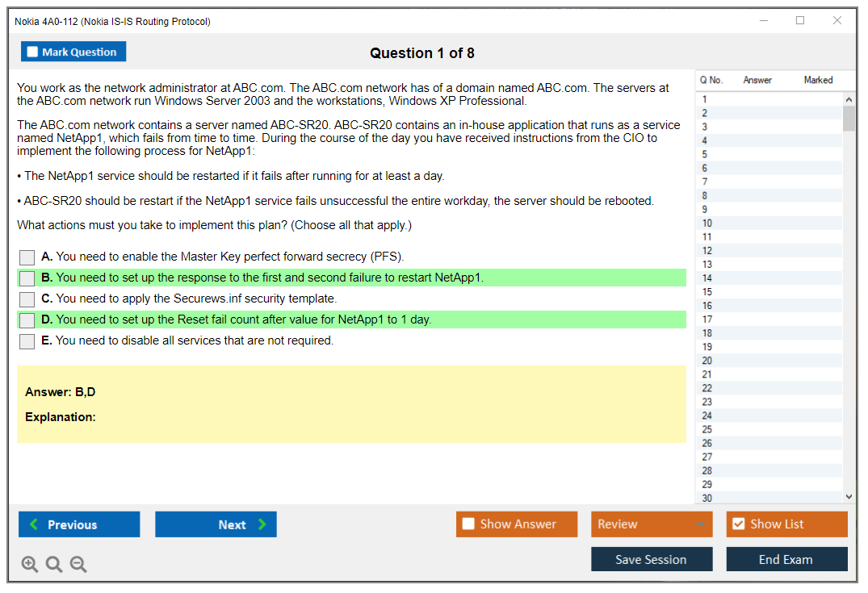868x593 pixels.
Task: Maximize the exam window
Action: (x=800, y=21)
